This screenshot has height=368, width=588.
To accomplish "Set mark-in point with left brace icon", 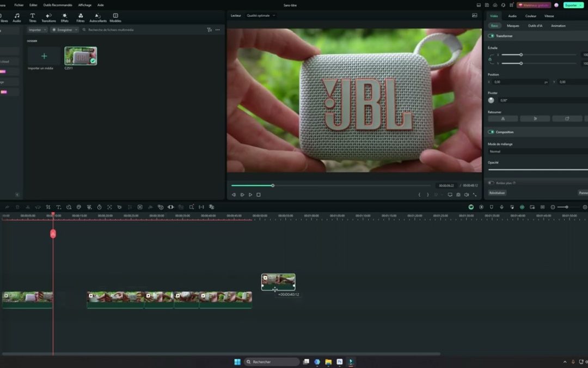I will (419, 195).
